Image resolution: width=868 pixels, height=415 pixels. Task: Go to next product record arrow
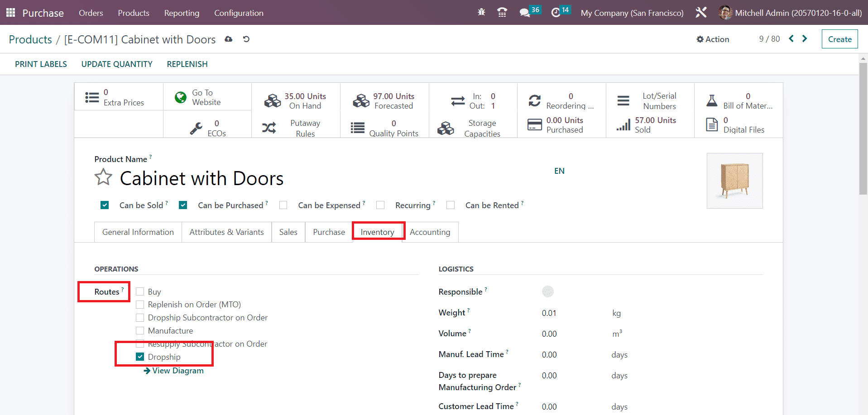tap(805, 39)
